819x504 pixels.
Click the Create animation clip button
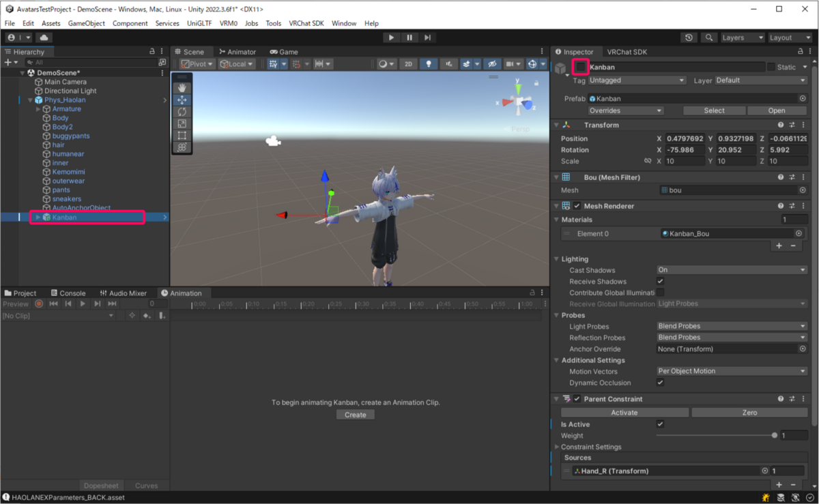tap(356, 415)
